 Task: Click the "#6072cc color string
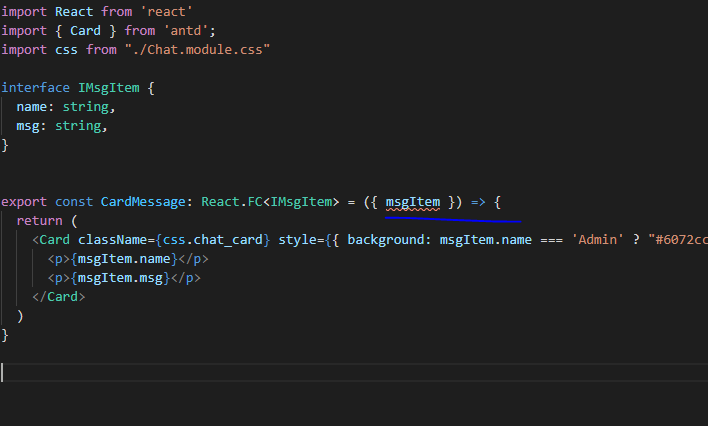click(x=678, y=240)
